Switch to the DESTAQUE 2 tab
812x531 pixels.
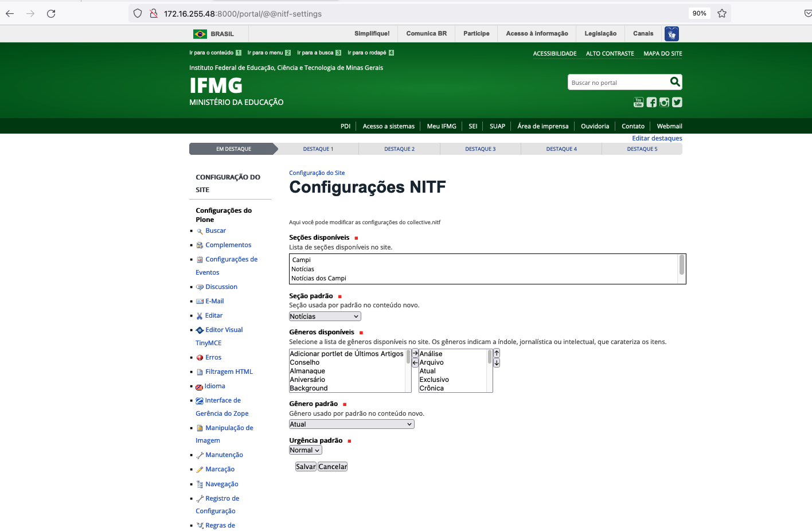coord(399,149)
